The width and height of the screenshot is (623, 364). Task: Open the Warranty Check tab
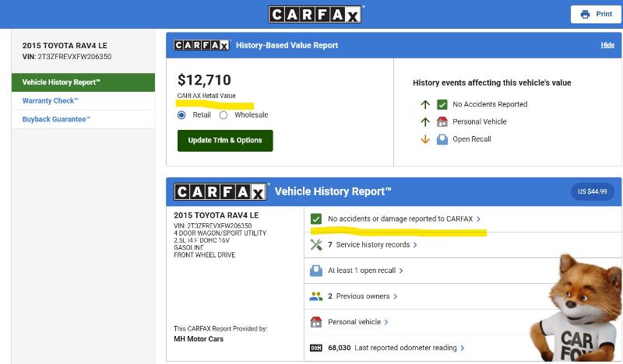click(51, 101)
